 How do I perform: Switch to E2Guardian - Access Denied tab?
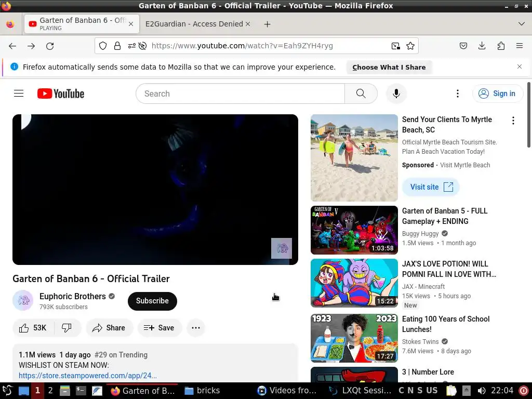click(x=194, y=24)
